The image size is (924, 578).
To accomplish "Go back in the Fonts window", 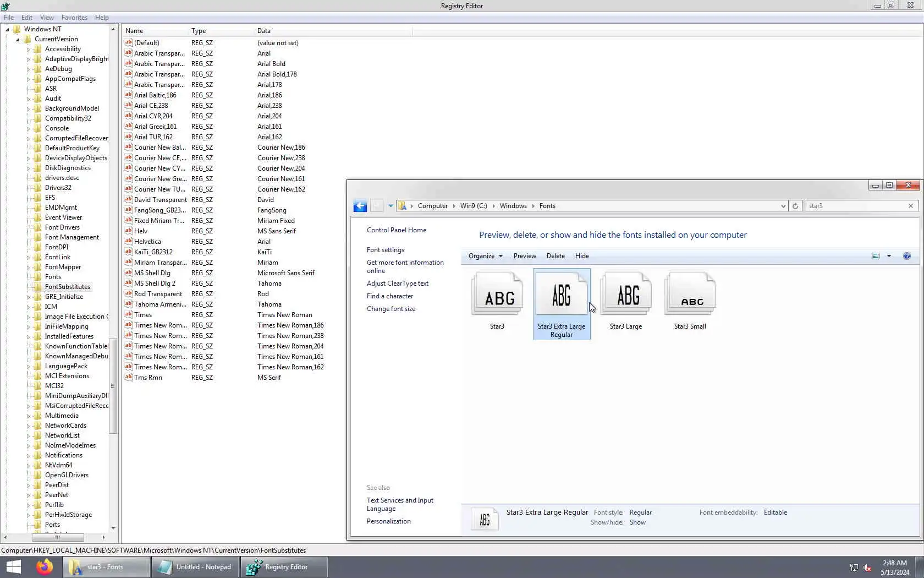I will 360,206.
